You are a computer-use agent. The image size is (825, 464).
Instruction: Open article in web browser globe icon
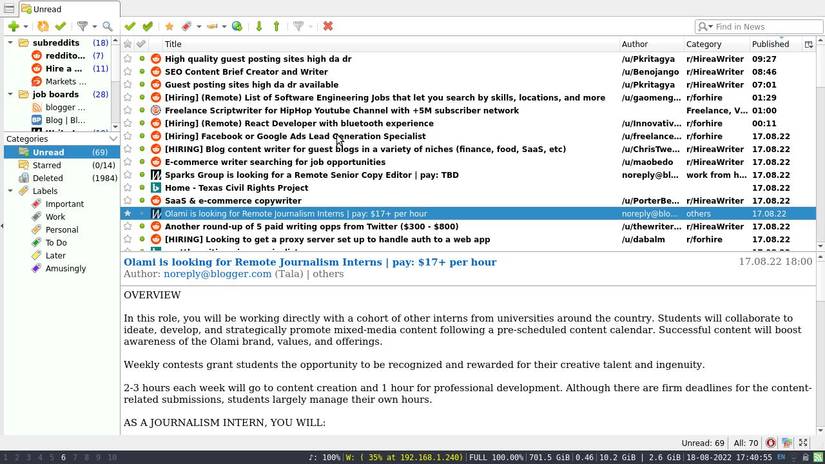tap(237, 26)
